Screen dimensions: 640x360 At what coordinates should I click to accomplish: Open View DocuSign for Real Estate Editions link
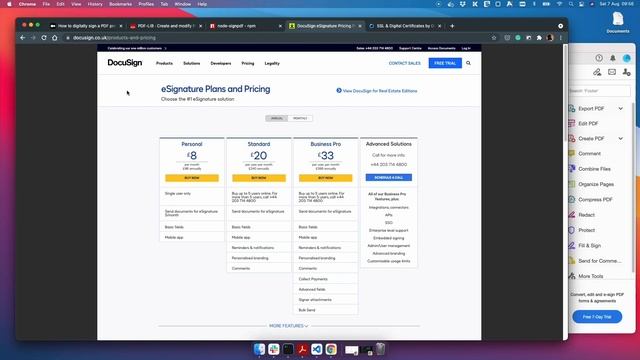pos(377,91)
